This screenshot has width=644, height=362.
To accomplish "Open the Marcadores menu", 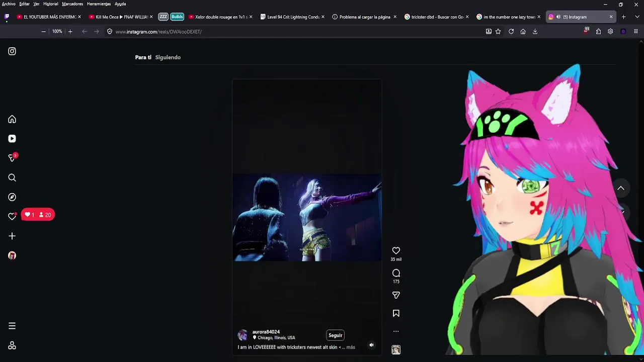I will click(72, 4).
